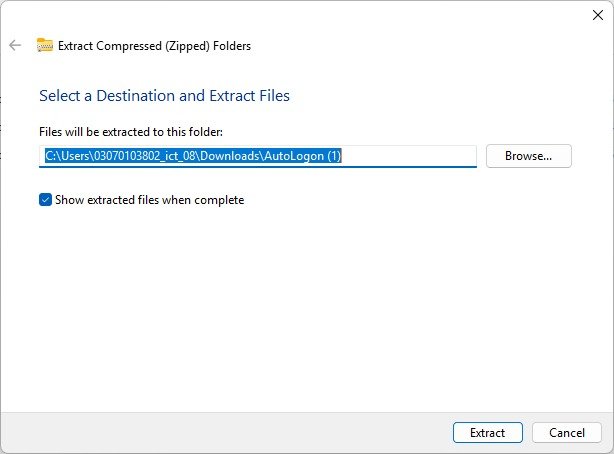Click blank dialog area below the checkbox
Image resolution: width=614 pixels, height=454 pixels.
[x=300, y=300]
